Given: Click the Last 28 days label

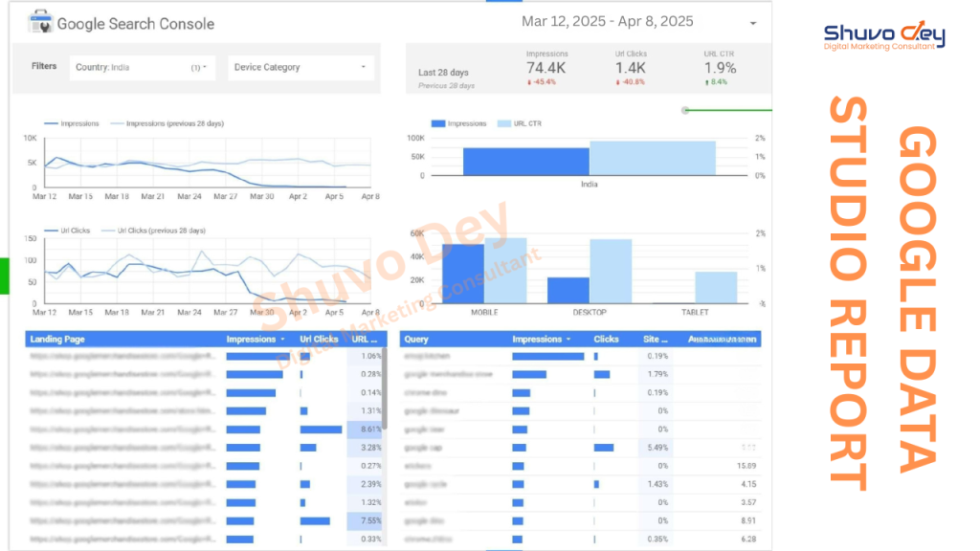Looking at the screenshot, I should [x=443, y=73].
